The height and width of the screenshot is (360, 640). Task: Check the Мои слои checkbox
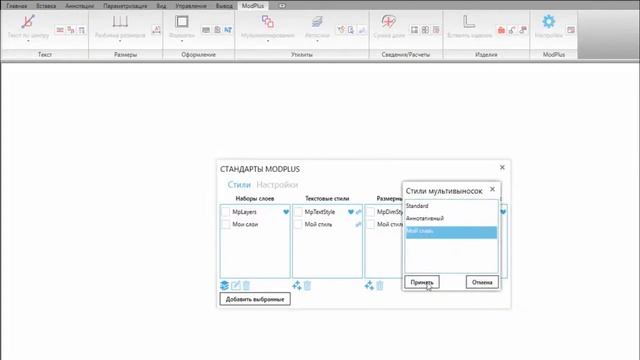tap(226, 224)
